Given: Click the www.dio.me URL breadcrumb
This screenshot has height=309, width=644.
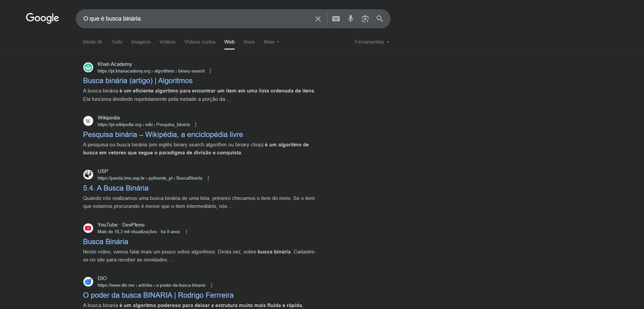Looking at the screenshot, I should click(x=152, y=285).
